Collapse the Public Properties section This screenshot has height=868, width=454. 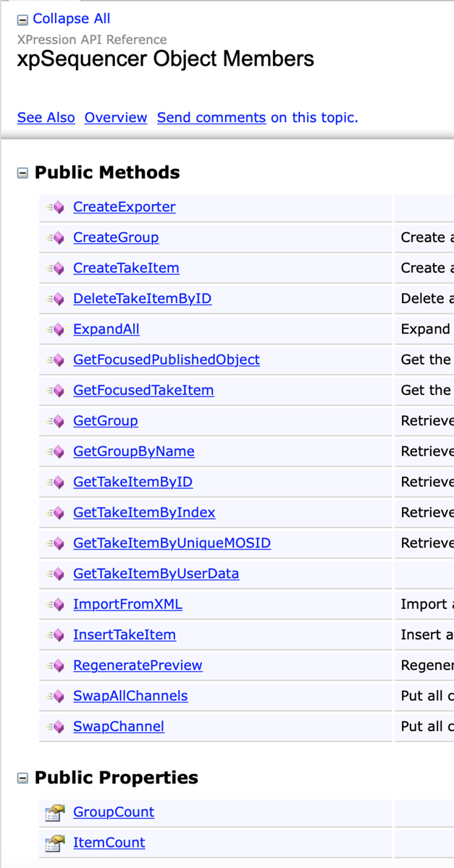pyautogui.click(x=22, y=778)
